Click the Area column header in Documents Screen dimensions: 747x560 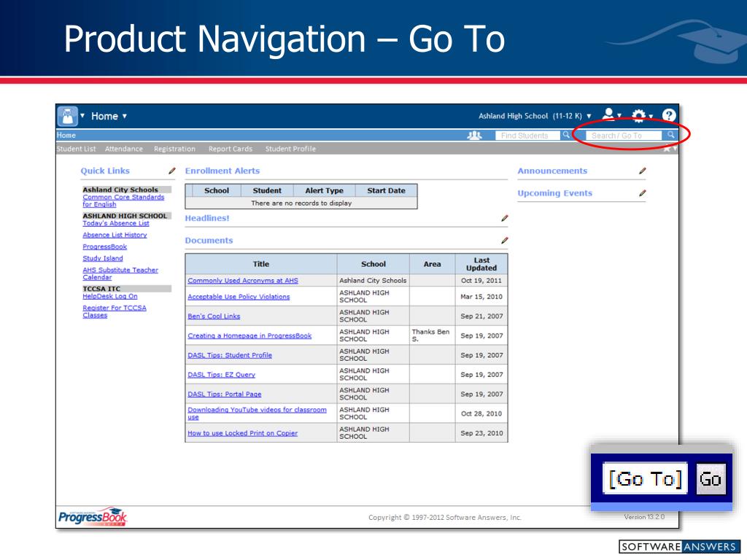click(x=432, y=264)
